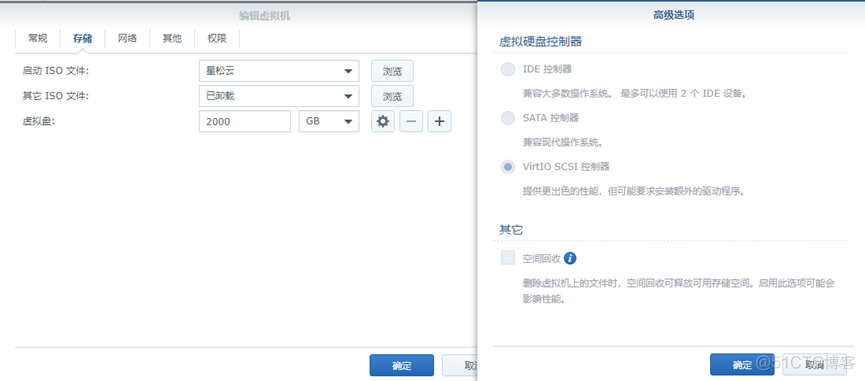Confirm with 确定 in 编辑虚拟机 dialog
865x381 pixels.
click(402, 365)
